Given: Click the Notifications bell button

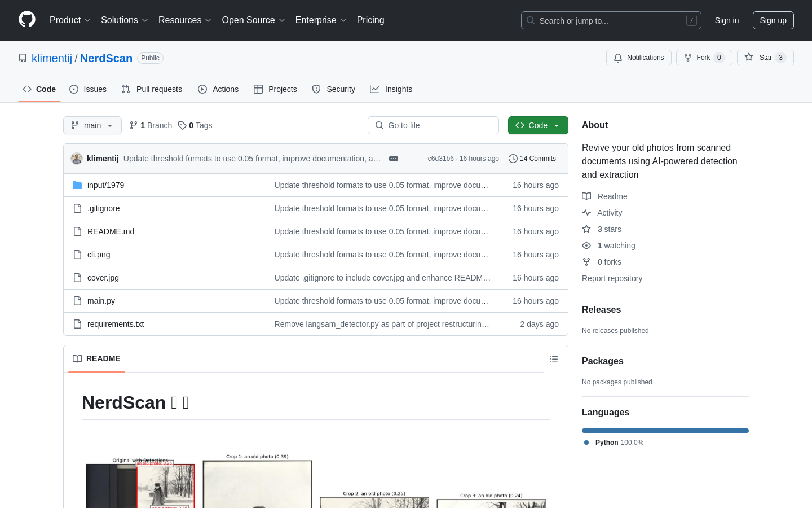Looking at the screenshot, I should coord(639,58).
